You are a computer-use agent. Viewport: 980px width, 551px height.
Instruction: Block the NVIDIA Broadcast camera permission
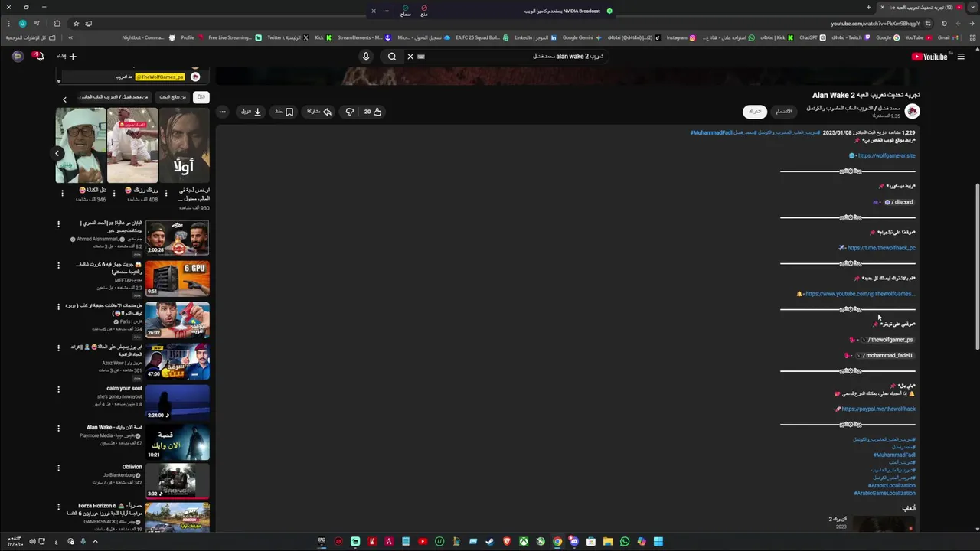click(x=424, y=11)
